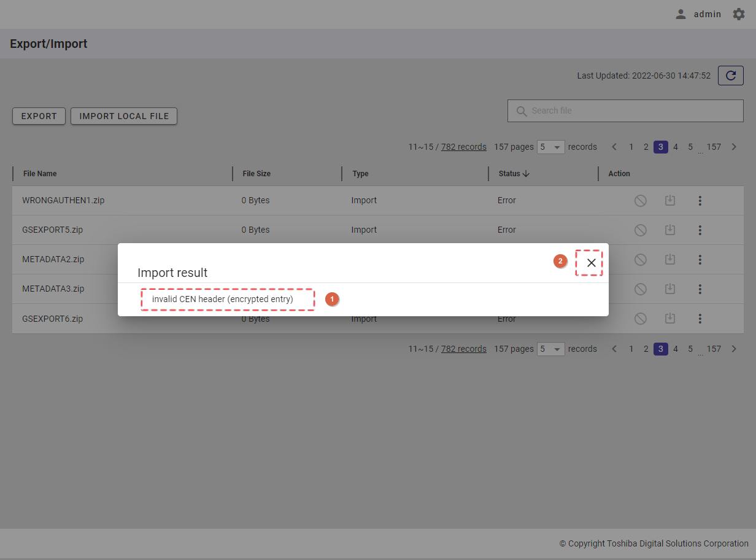The image size is (756, 560).
Task: Open more options menu for WRONGAUTHEN1.zip
Action: [700, 201]
